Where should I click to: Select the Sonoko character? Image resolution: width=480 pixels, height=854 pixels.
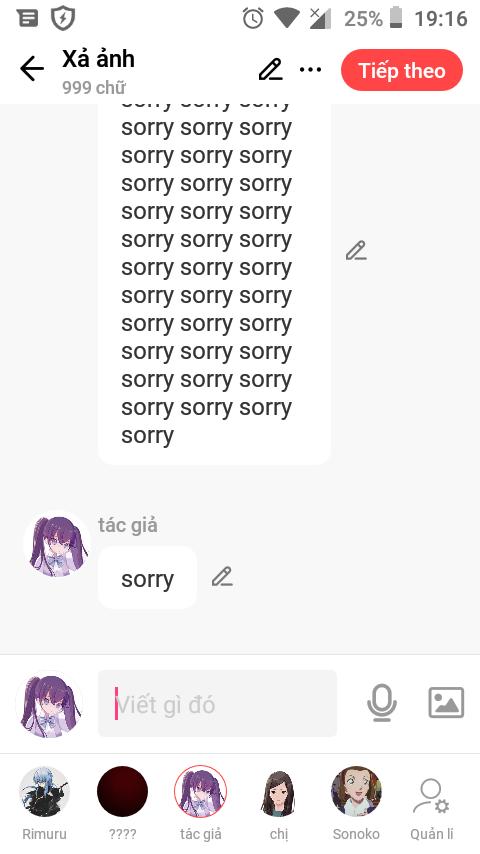pos(356,803)
